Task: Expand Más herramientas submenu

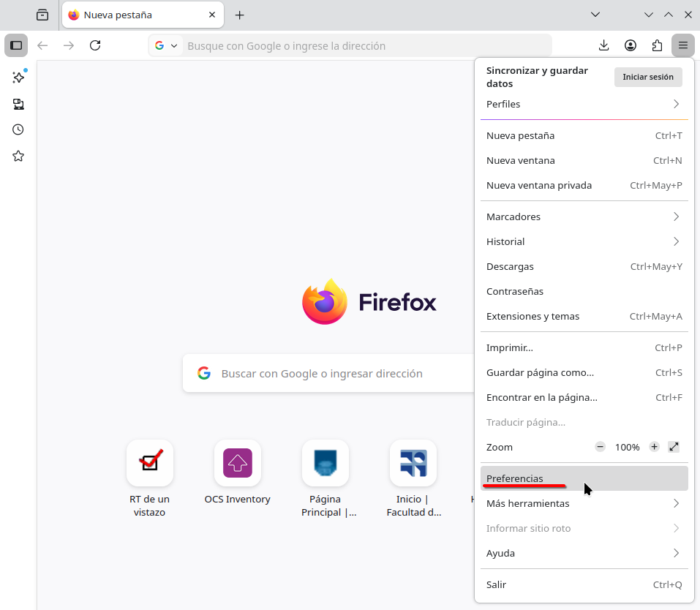Action: tap(584, 504)
